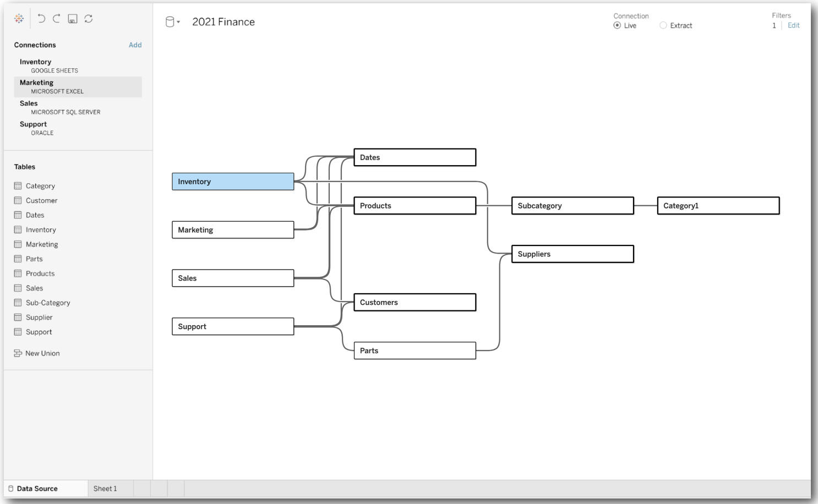Click the Customer table icon
The image size is (818, 504).
(18, 200)
